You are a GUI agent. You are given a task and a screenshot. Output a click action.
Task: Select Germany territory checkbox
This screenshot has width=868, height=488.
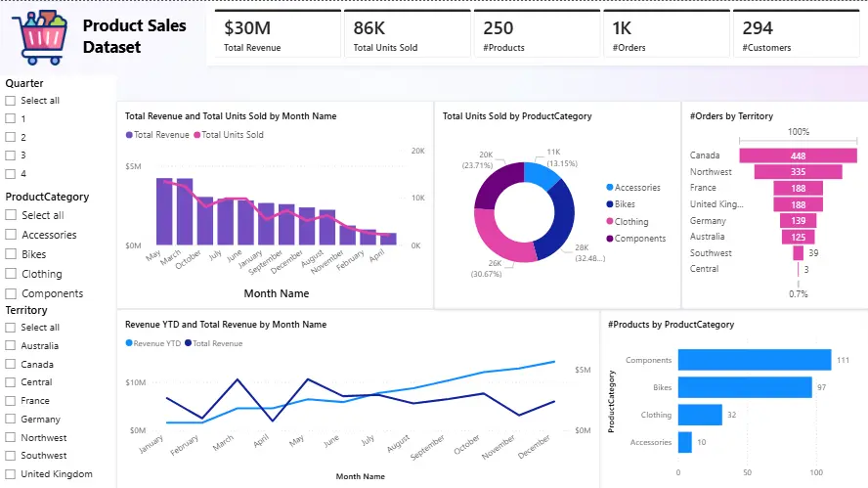pos(10,419)
